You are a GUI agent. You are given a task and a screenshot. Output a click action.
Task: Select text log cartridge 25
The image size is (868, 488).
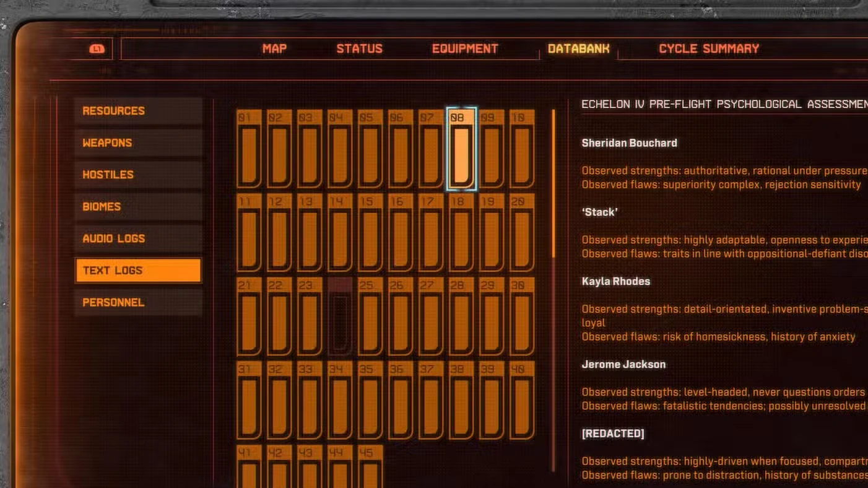coord(370,316)
